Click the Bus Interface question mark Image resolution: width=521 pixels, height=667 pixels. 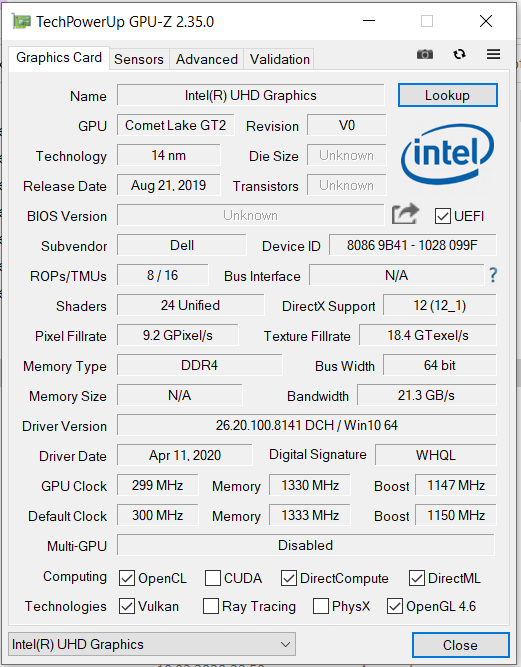(493, 275)
